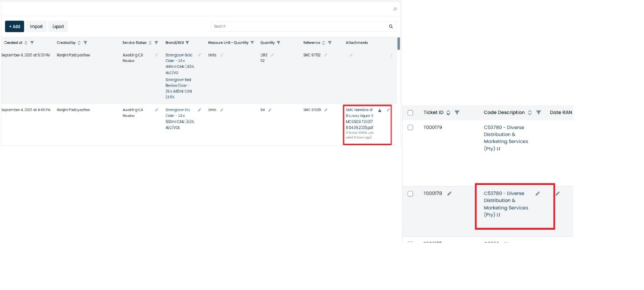Click the Attachments column header
The height and width of the screenshot is (290, 644).
pyautogui.click(x=357, y=43)
